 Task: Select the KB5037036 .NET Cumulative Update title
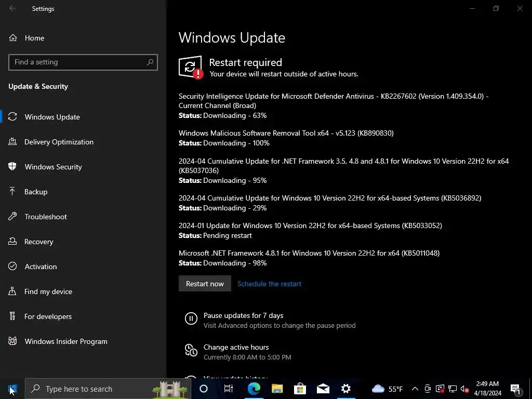pyautogui.click(x=344, y=166)
